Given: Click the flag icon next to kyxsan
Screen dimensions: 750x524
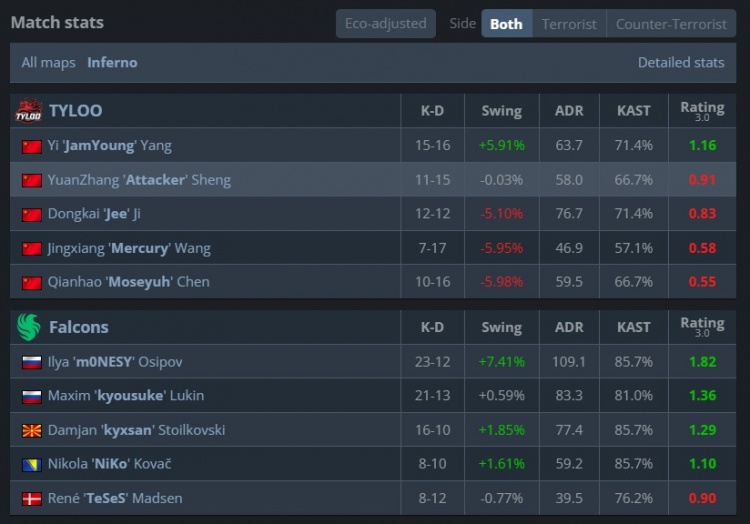Looking at the screenshot, I should pos(32,430).
